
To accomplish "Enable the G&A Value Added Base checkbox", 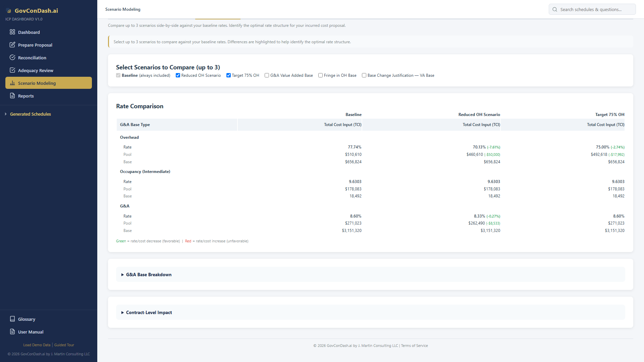I will pos(267,75).
